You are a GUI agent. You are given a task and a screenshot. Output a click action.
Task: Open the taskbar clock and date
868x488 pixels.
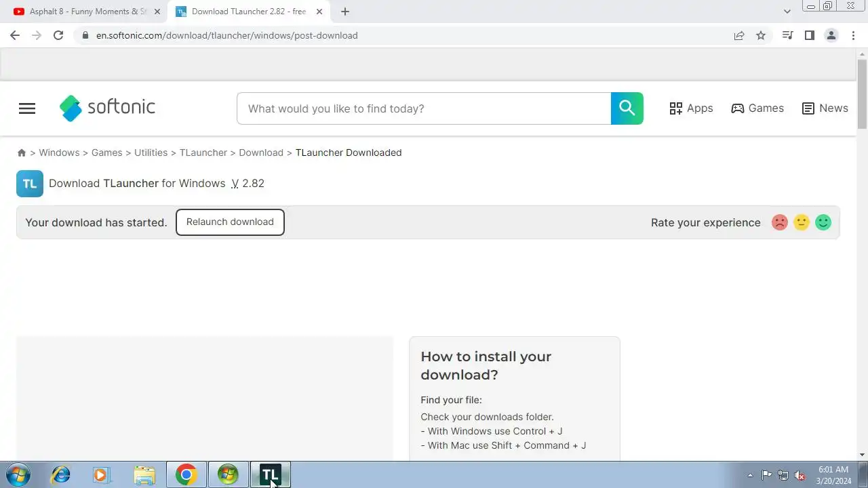click(x=833, y=475)
